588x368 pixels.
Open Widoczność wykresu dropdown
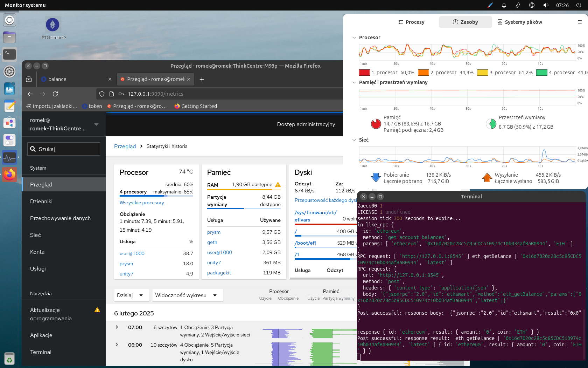188,295
